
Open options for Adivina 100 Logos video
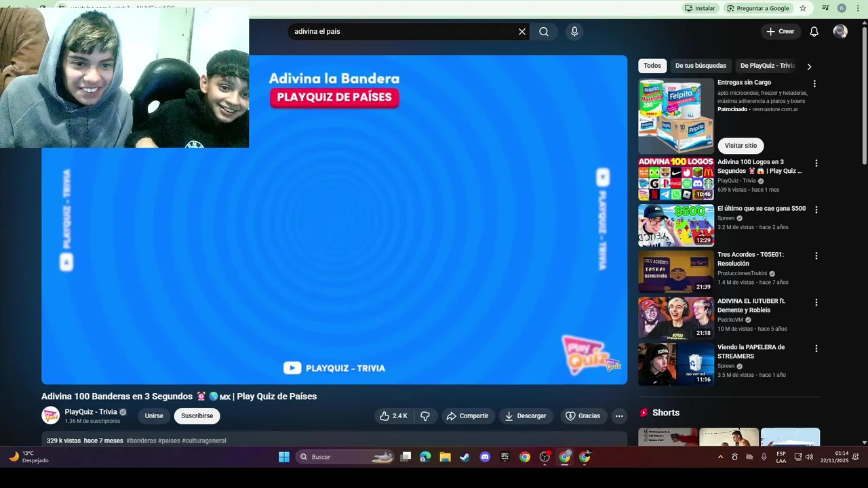point(816,163)
